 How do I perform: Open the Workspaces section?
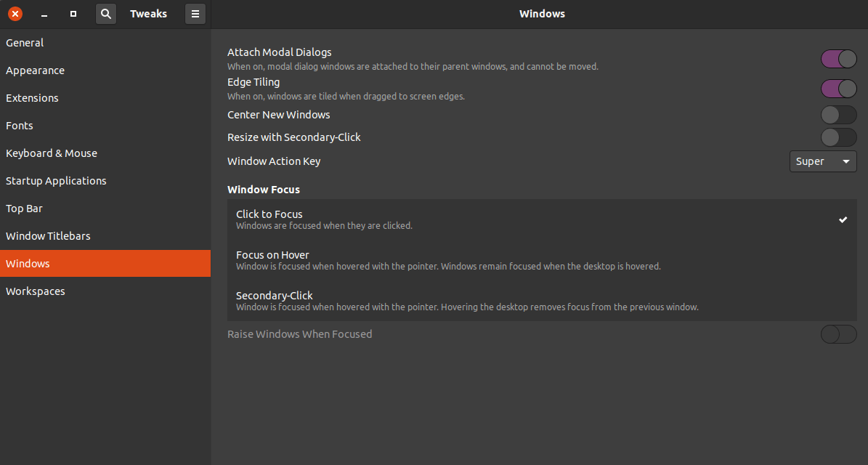coord(36,291)
